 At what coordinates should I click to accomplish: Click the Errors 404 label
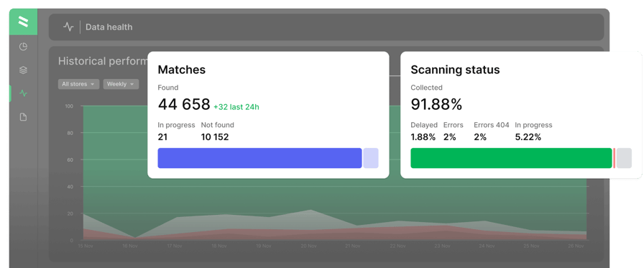click(x=491, y=125)
